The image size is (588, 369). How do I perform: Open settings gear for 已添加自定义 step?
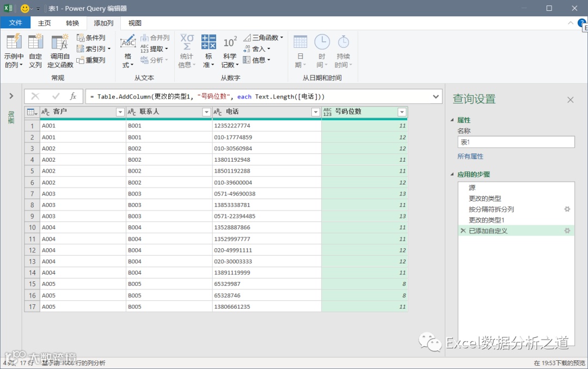[567, 231]
